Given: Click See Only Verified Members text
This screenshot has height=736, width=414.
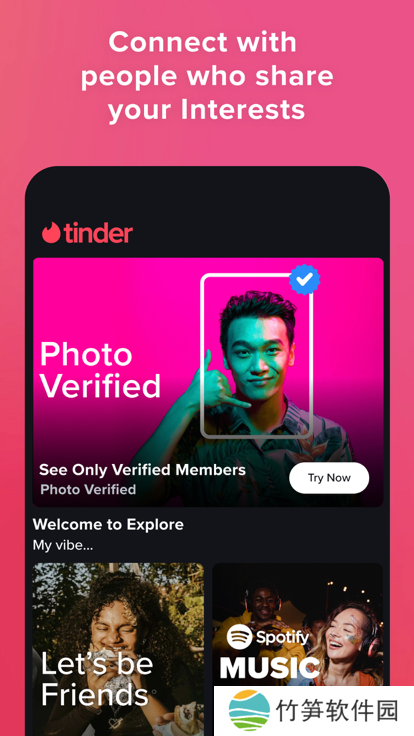Looking at the screenshot, I should (x=142, y=470).
